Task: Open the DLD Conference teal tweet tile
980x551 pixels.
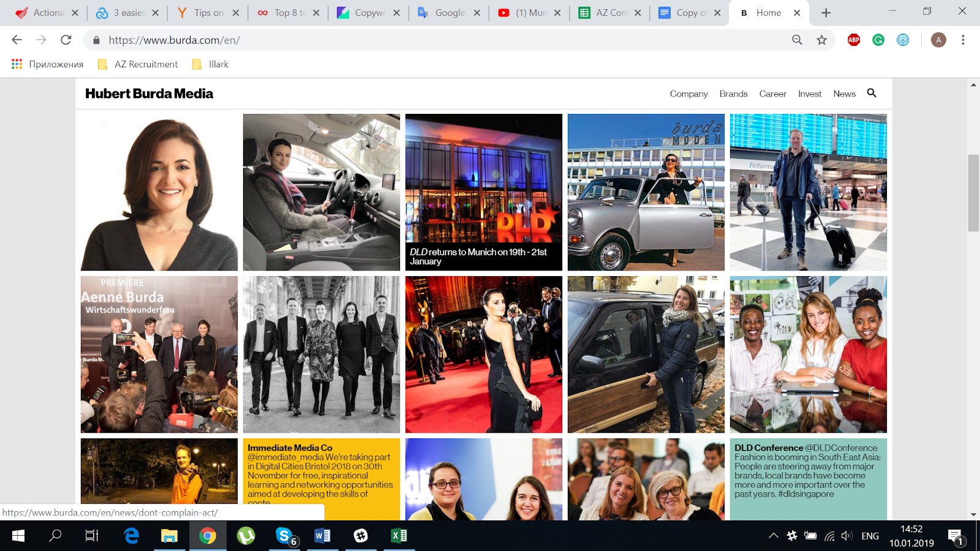Action: 809,479
